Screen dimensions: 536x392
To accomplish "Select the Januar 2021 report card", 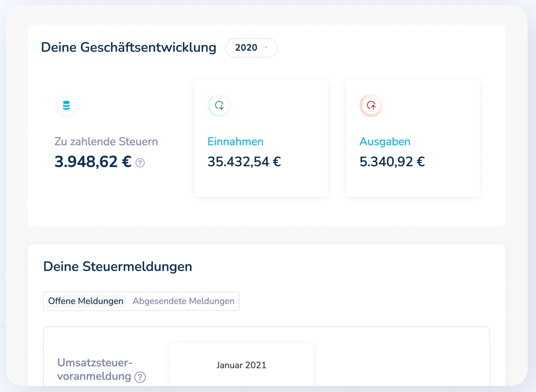I will [241, 365].
